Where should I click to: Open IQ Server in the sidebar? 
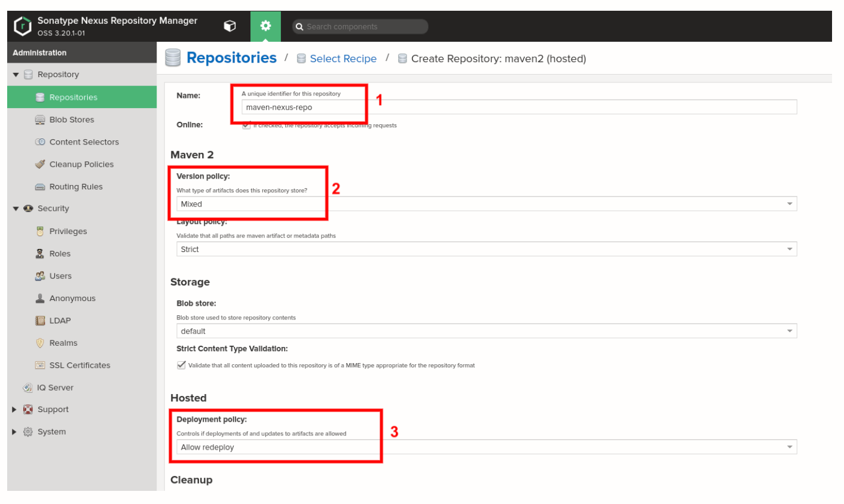point(82,388)
